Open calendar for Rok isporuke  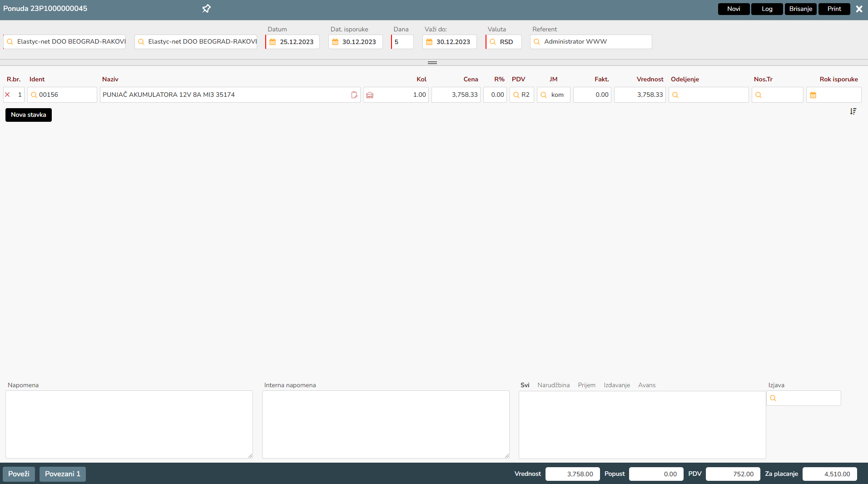813,95
